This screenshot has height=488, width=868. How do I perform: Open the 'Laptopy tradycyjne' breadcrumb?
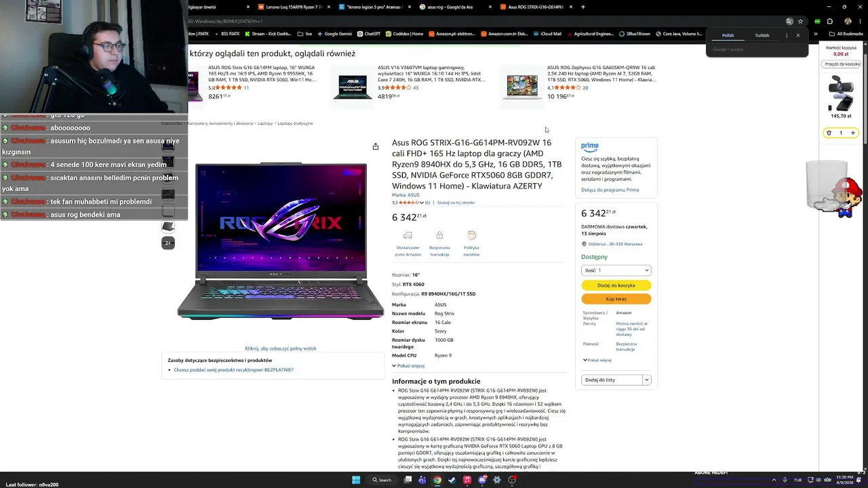click(x=295, y=123)
